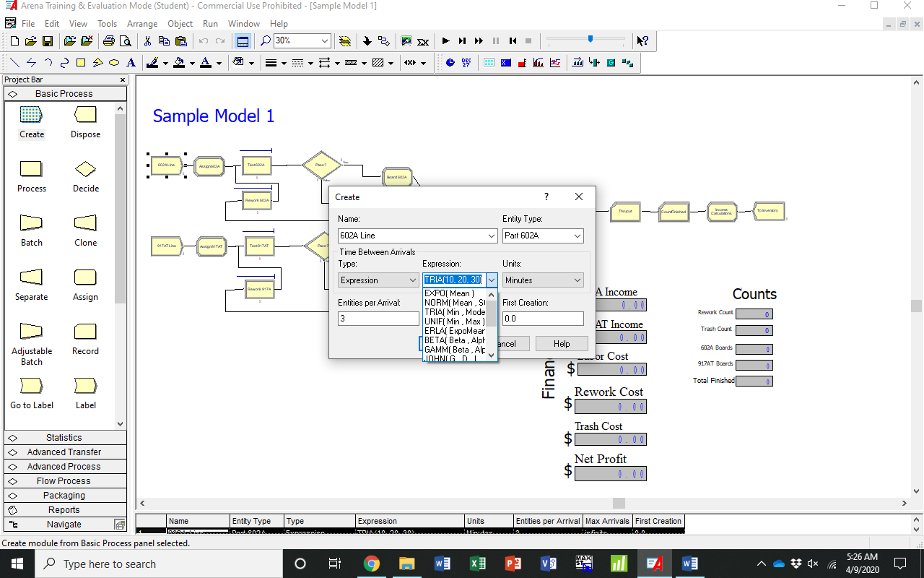Open the Type dropdown showing Expression
This screenshot has height=578, width=924.
click(412, 280)
